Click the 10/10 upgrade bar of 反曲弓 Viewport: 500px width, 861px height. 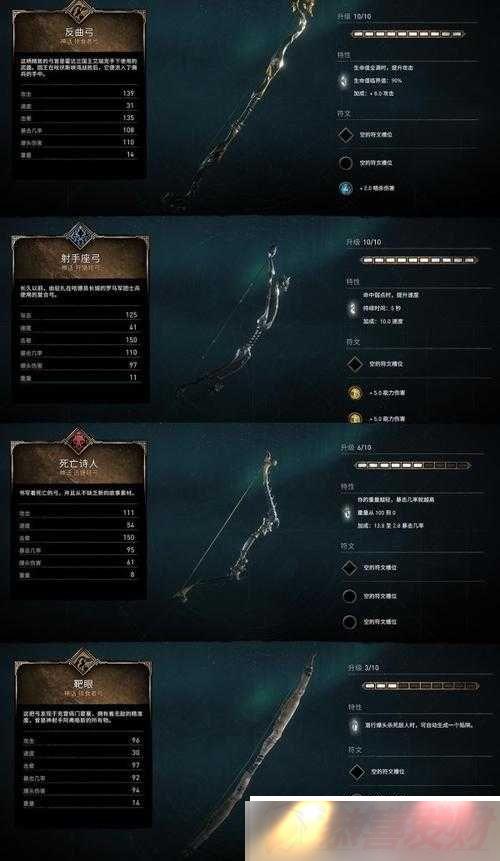pyautogui.click(x=409, y=34)
